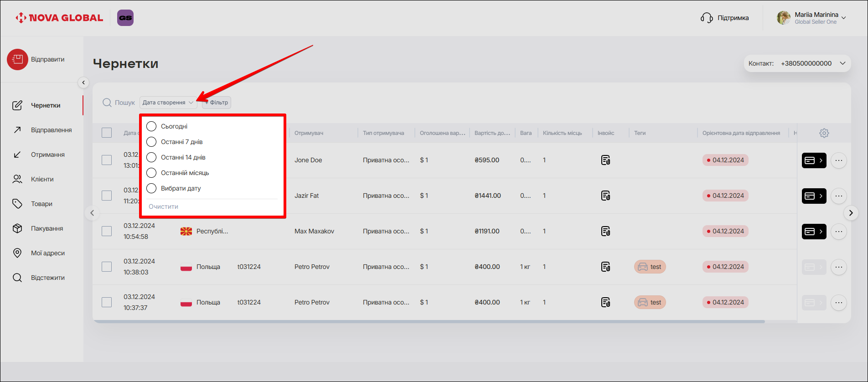Click the + Фільтр button
The height and width of the screenshot is (382, 868).
tap(217, 103)
